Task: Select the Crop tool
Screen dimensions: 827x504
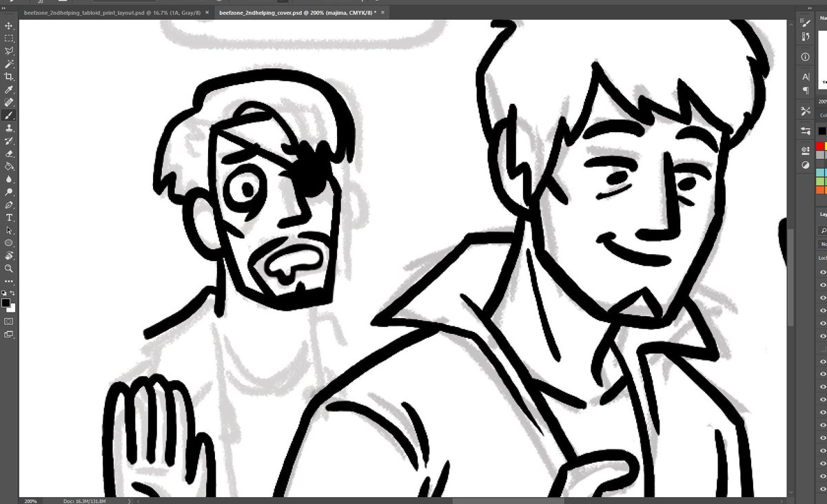Action: pos(9,77)
